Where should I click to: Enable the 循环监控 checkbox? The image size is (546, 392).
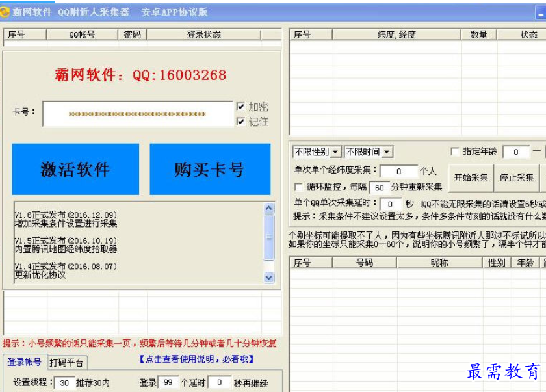tap(298, 187)
